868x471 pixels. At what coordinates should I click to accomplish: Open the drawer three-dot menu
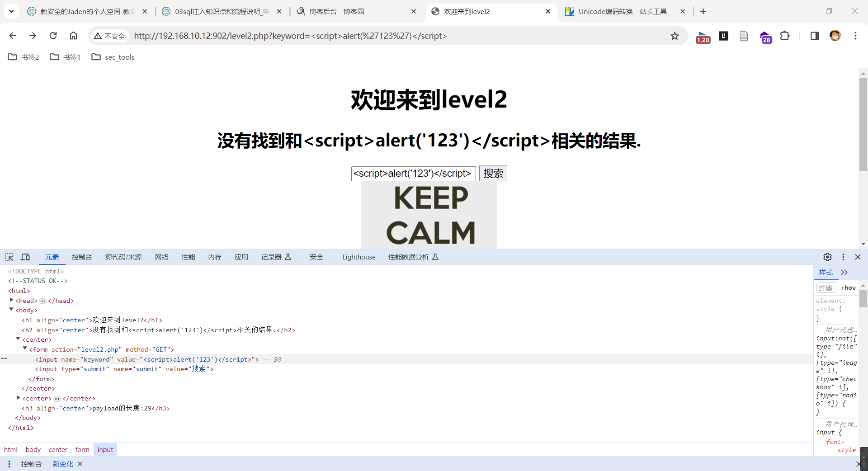[9, 464]
